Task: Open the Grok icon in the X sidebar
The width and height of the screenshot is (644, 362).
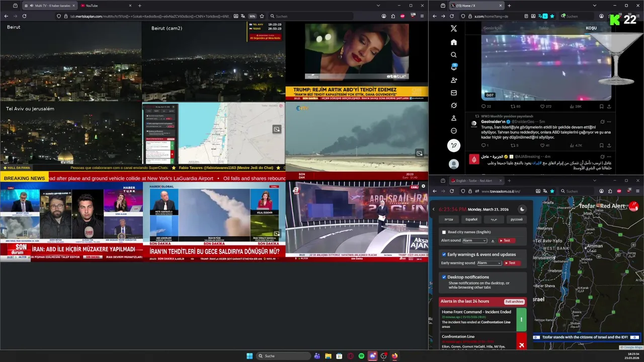Action: click(454, 106)
